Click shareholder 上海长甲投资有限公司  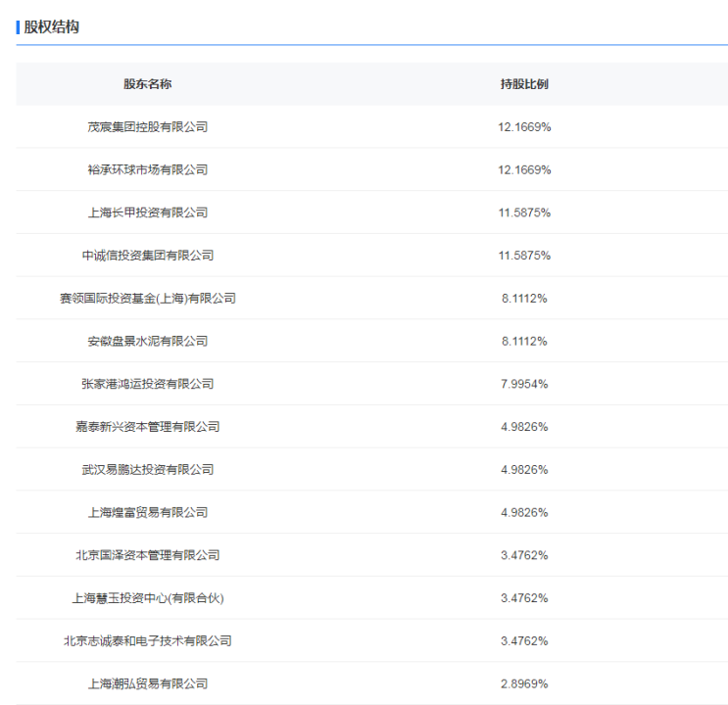[x=148, y=212]
